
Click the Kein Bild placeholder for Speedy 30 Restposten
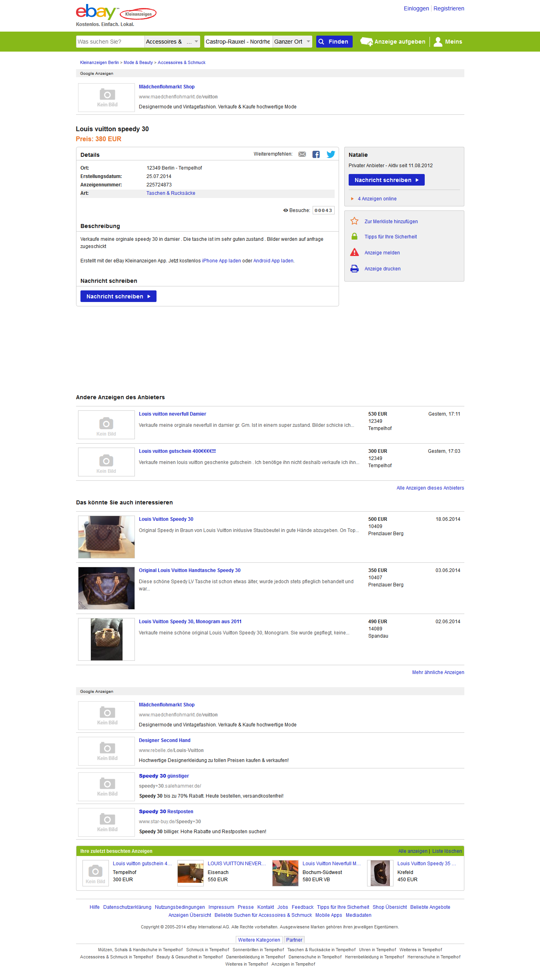click(106, 822)
